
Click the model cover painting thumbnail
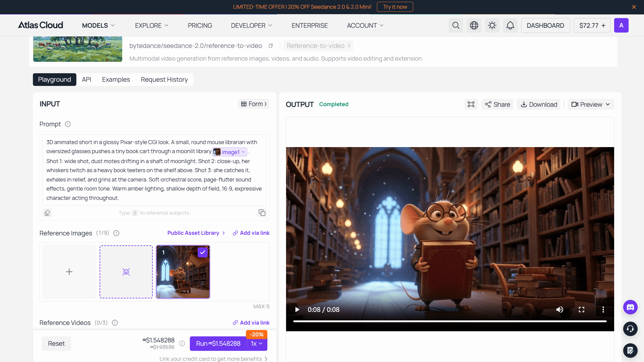[x=78, y=49]
